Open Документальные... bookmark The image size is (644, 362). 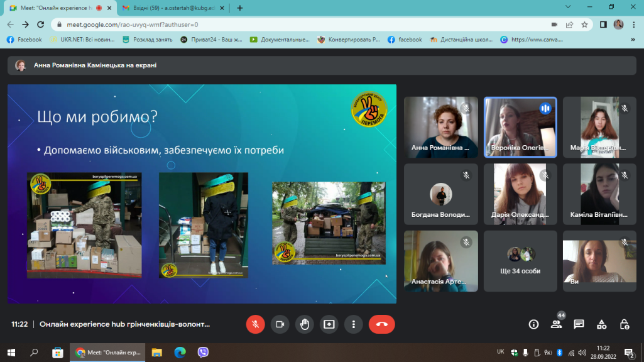[x=280, y=40]
